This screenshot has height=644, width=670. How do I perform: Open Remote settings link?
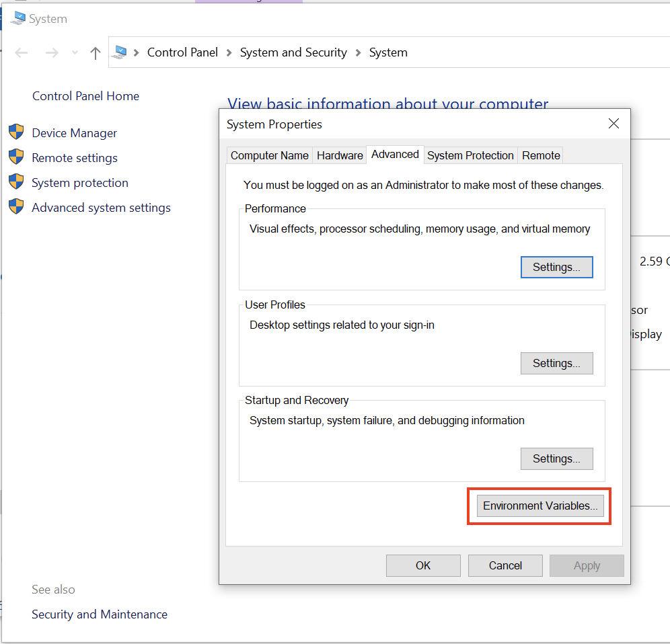(x=75, y=158)
